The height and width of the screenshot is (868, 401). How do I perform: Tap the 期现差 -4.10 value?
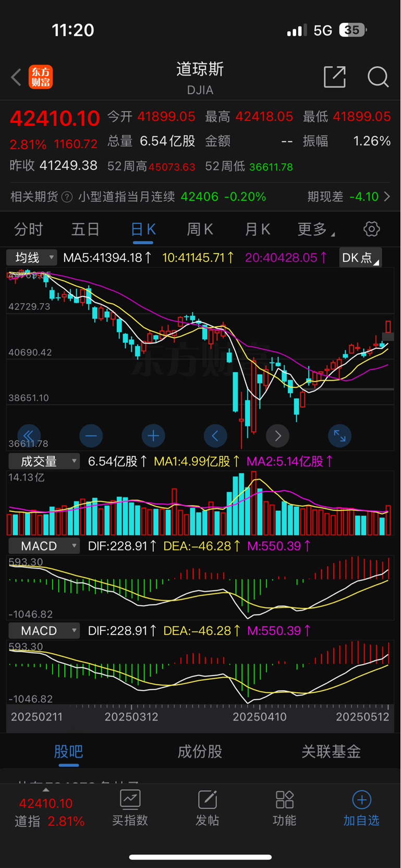tap(364, 197)
